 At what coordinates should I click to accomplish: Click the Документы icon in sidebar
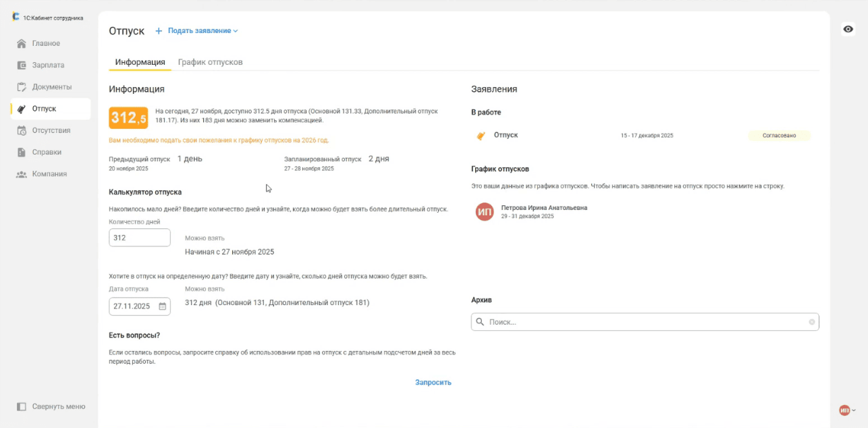tap(22, 87)
